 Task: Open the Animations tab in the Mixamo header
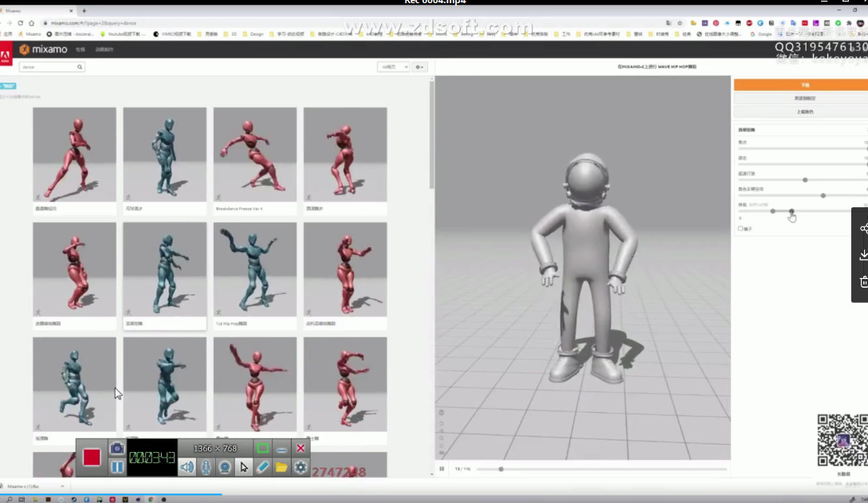[x=104, y=49]
